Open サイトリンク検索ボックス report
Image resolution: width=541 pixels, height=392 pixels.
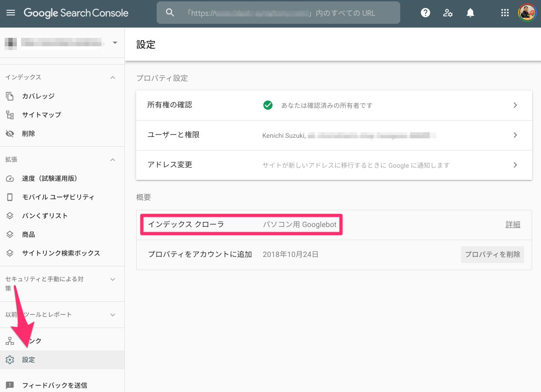point(62,253)
